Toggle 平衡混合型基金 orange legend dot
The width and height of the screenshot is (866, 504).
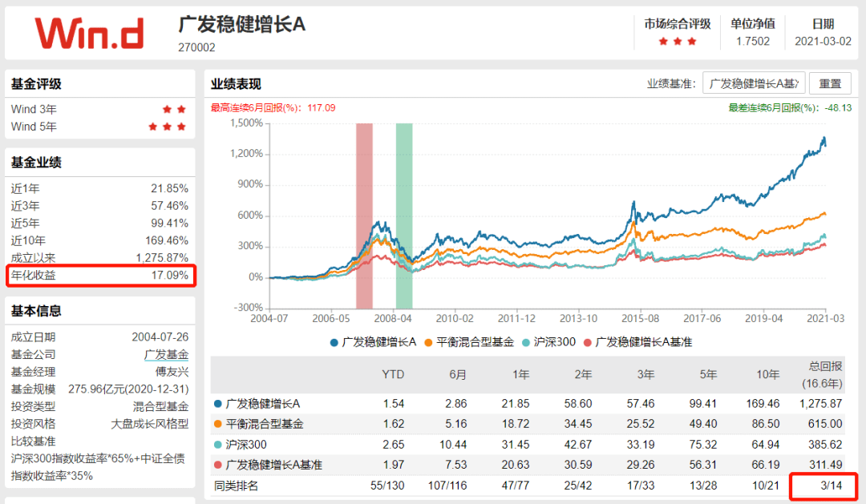coord(428,343)
